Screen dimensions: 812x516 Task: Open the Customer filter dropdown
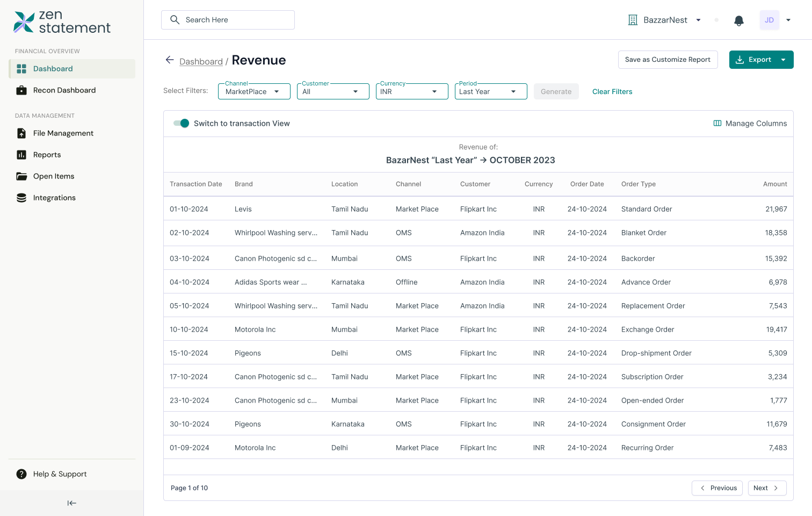click(333, 91)
